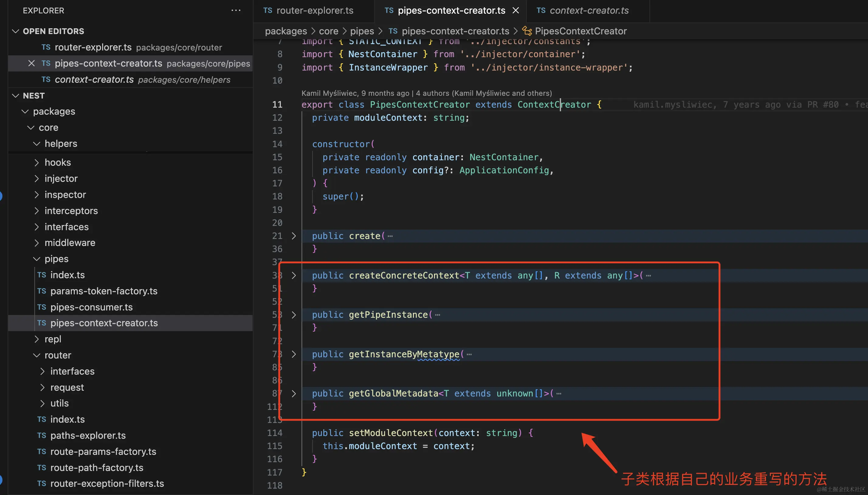The height and width of the screenshot is (495, 868).
Task: Close pipes-context-creator.ts editor tab
Action: click(x=515, y=11)
